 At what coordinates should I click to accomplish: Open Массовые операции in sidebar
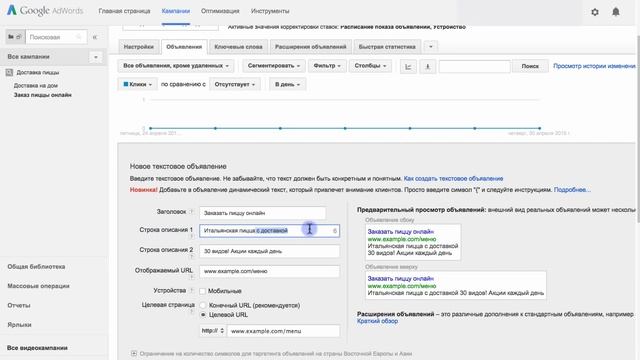tap(38, 286)
